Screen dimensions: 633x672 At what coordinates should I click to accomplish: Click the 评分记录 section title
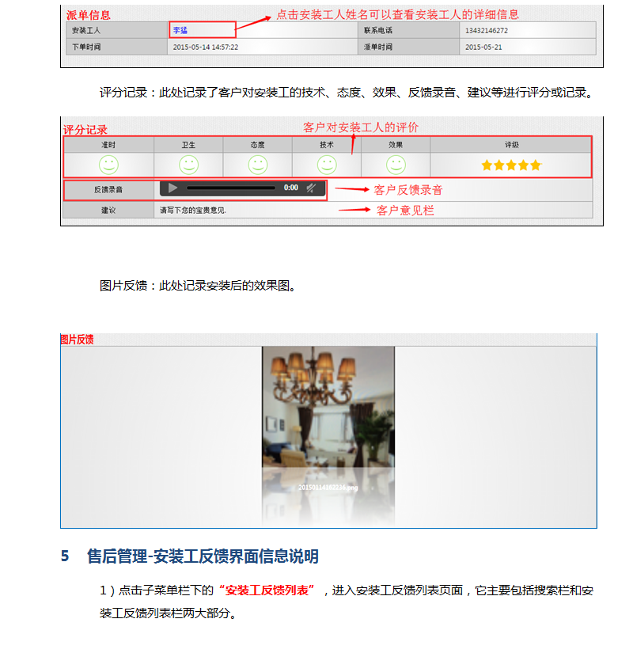point(85,130)
